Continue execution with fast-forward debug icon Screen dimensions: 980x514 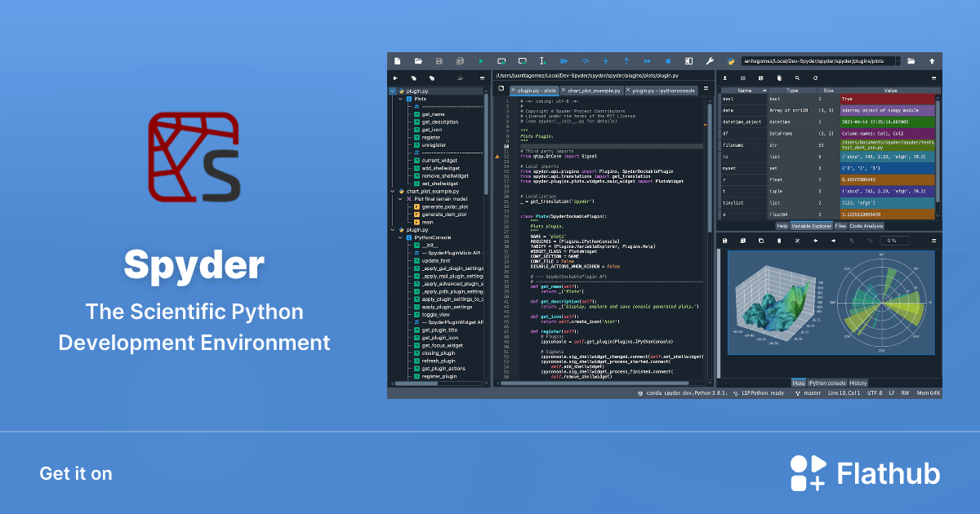tap(648, 61)
